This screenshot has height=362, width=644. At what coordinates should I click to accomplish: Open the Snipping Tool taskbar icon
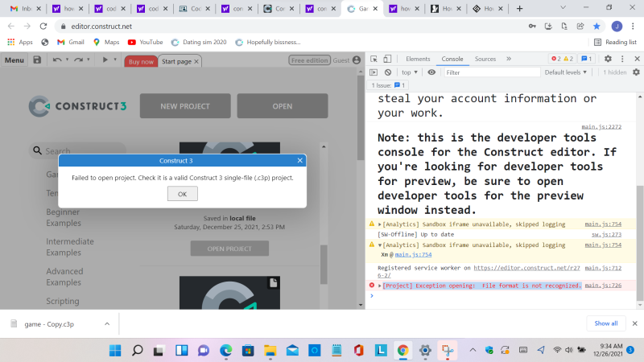pyautogui.click(x=448, y=350)
